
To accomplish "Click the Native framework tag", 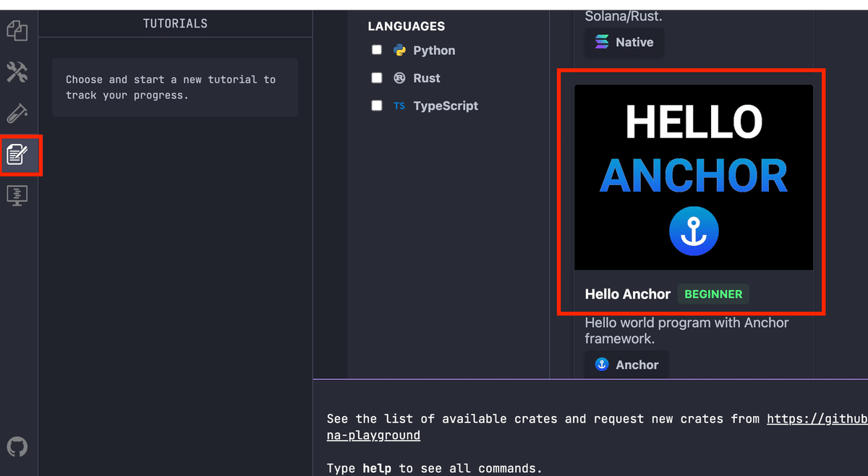I will click(x=624, y=42).
